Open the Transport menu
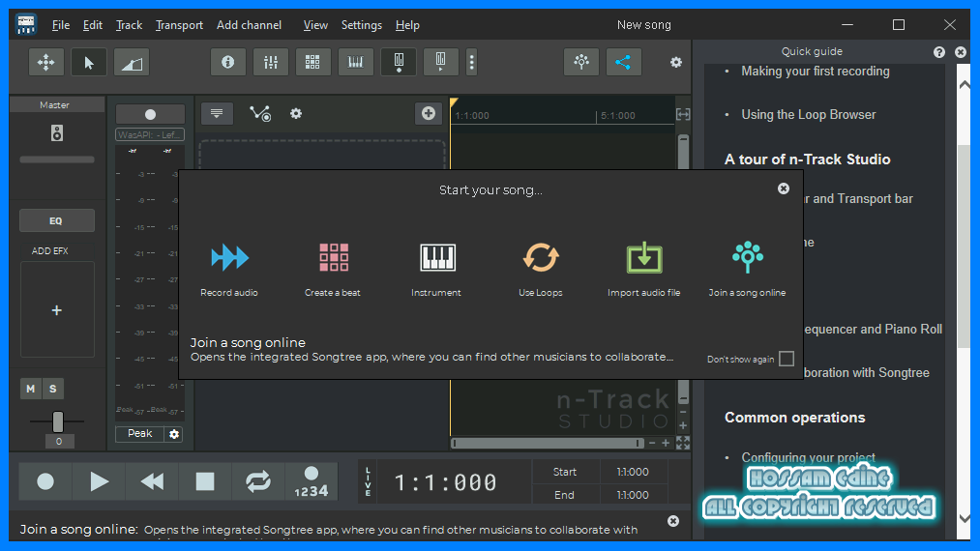The width and height of the screenshot is (980, 551). [179, 25]
